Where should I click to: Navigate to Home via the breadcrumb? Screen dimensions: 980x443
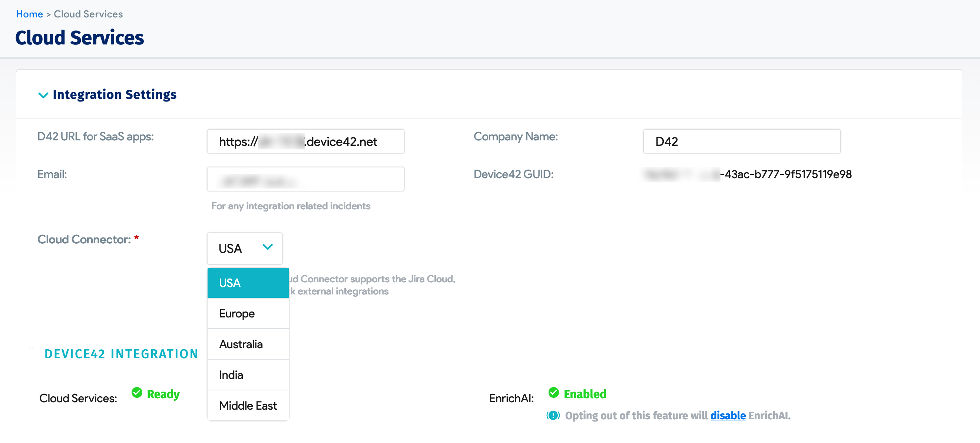[x=29, y=14]
